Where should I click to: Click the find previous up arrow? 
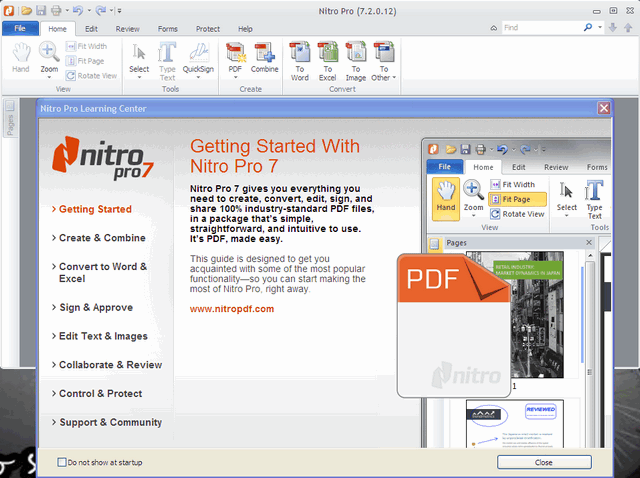(628, 27)
